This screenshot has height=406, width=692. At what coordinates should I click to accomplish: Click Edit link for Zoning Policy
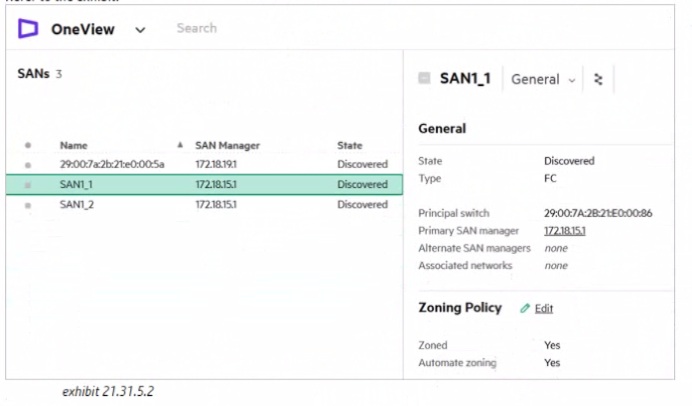coord(544,308)
